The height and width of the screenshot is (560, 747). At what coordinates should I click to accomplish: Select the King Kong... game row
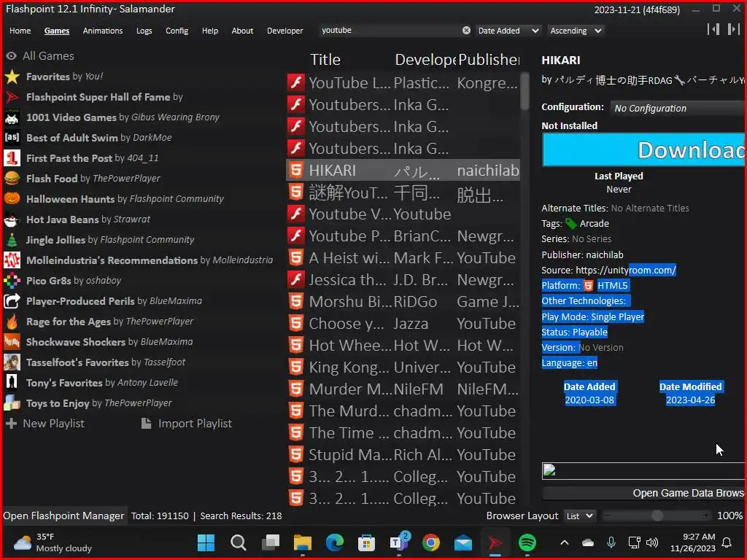[403, 367]
